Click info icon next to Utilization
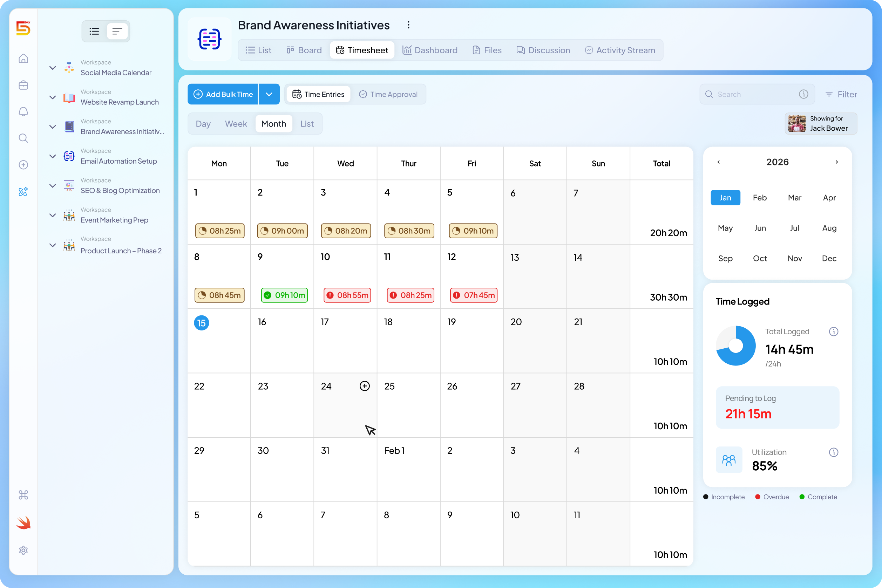882x588 pixels. click(833, 452)
